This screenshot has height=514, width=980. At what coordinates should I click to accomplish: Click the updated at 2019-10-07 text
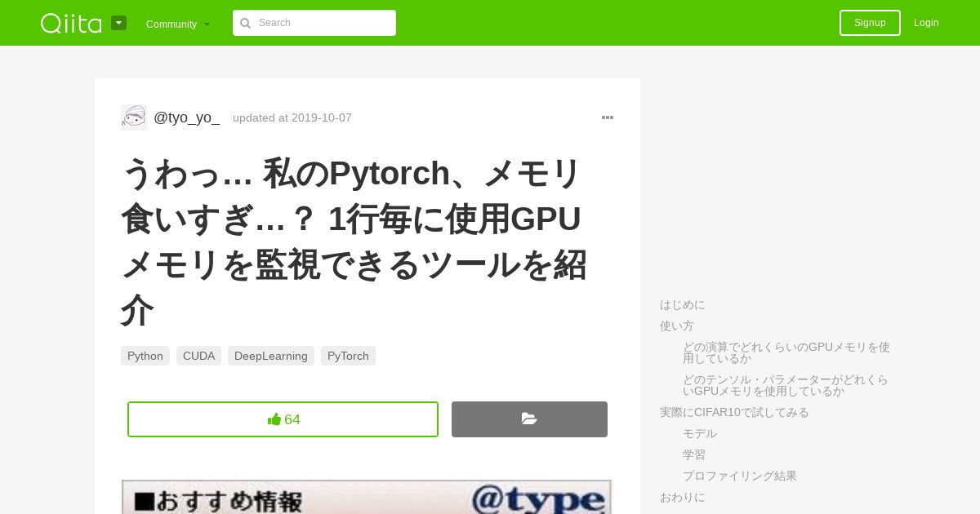(292, 117)
